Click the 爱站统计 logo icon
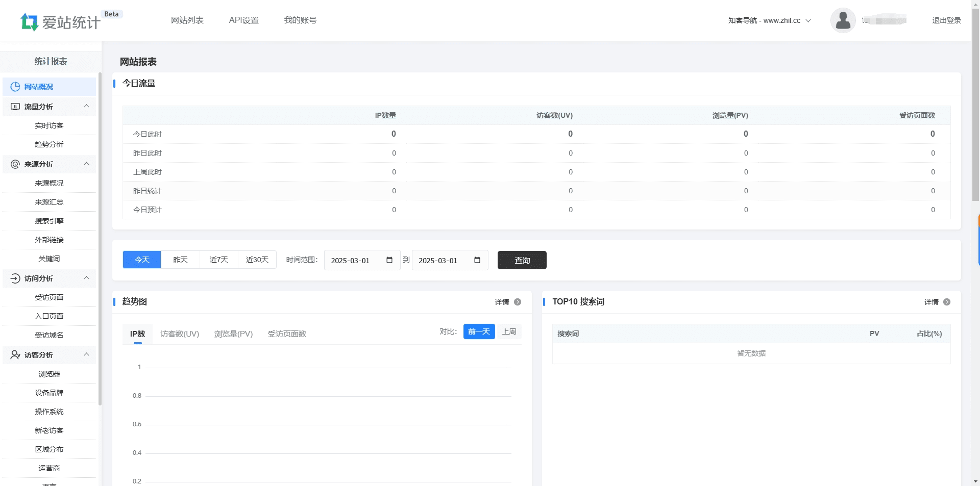Screen dimensions: 980x486 coord(29,22)
